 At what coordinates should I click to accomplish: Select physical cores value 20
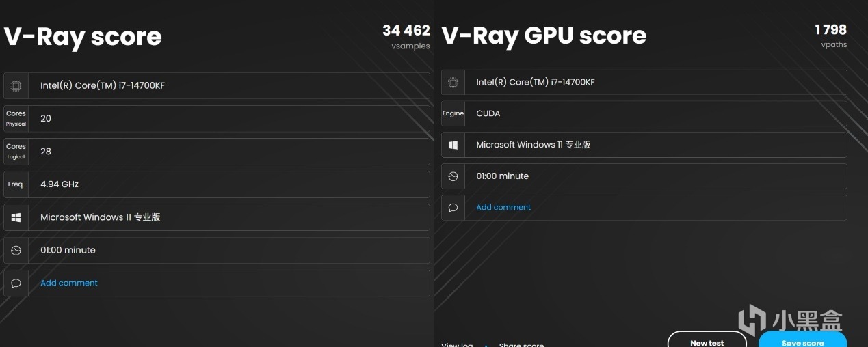(46, 118)
